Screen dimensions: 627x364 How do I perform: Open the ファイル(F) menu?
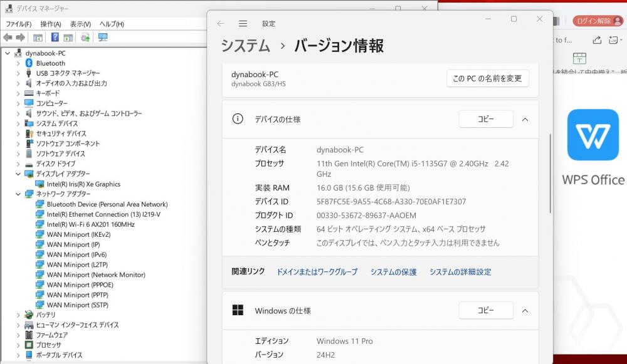coord(18,24)
